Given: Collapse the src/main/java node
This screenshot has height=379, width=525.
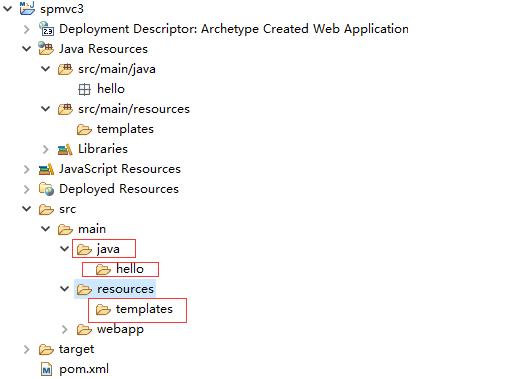Looking at the screenshot, I should pos(46,69).
